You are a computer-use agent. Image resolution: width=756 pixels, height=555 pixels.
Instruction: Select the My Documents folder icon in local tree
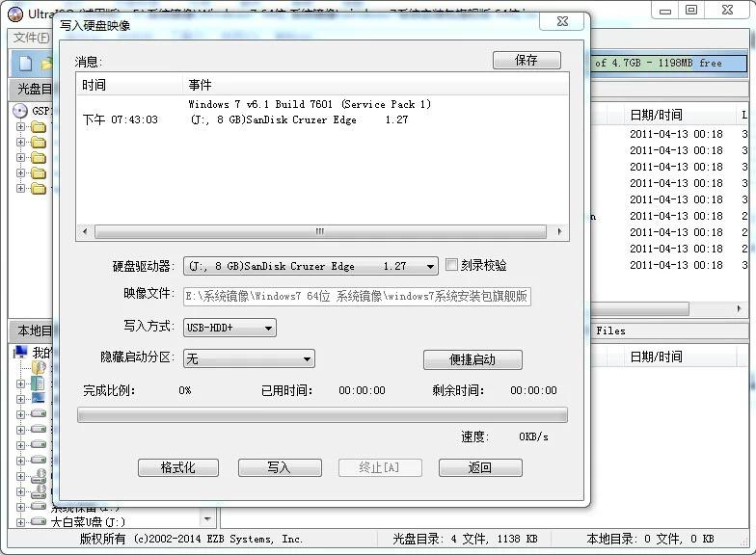(x=39, y=368)
